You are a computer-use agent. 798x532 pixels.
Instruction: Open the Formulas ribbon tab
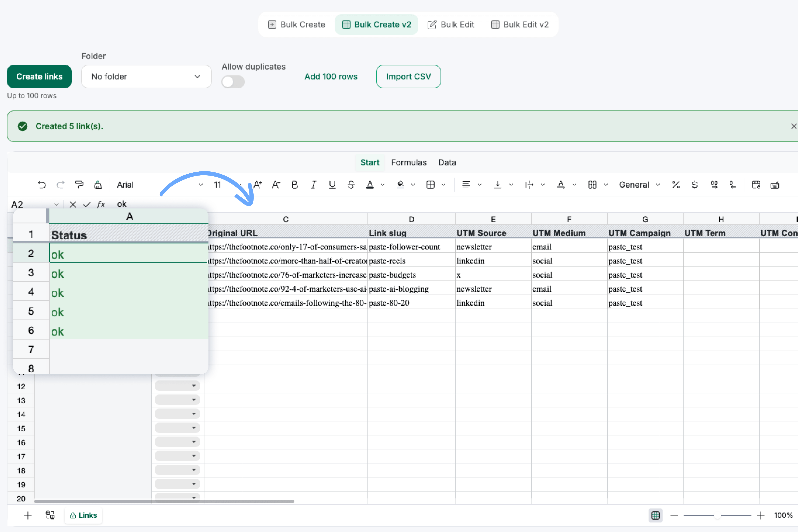(409, 163)
